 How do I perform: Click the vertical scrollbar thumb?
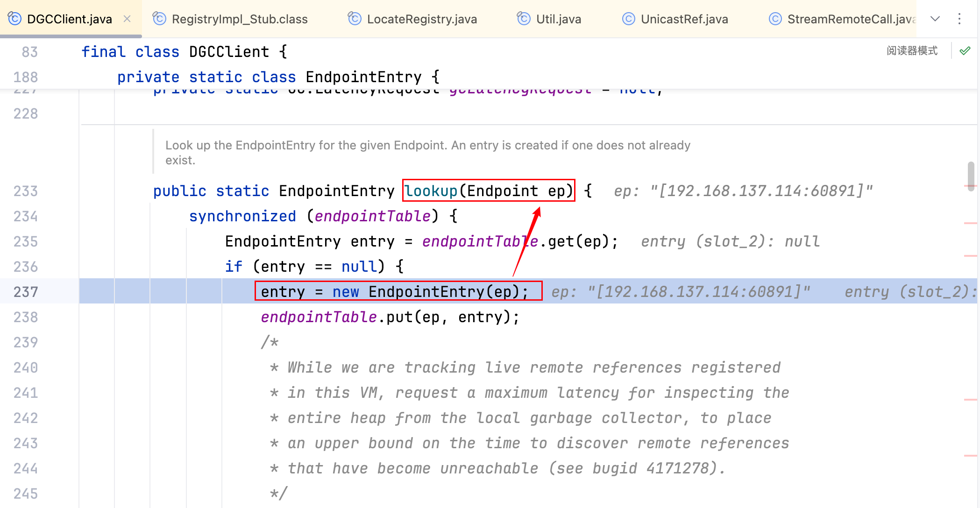click(971, 176)
